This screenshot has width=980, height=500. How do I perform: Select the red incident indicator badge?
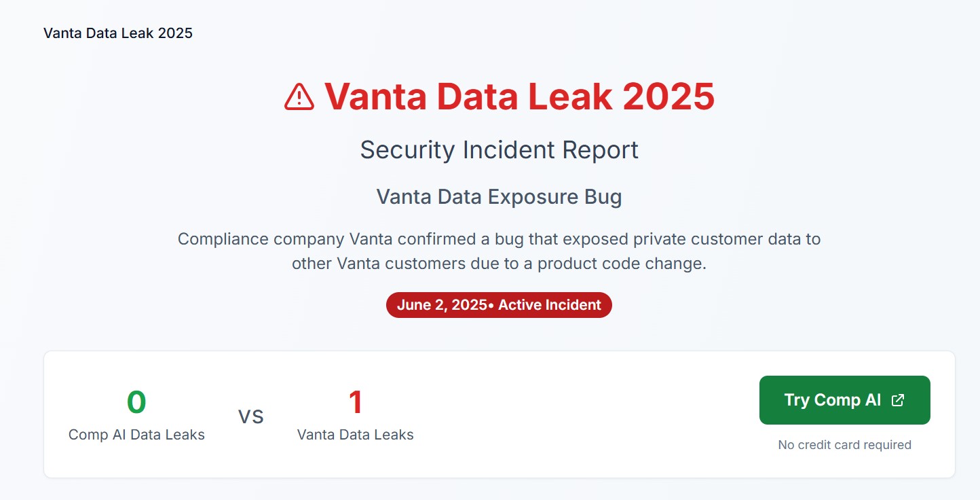pyautogui.click(x=499, y=305)
